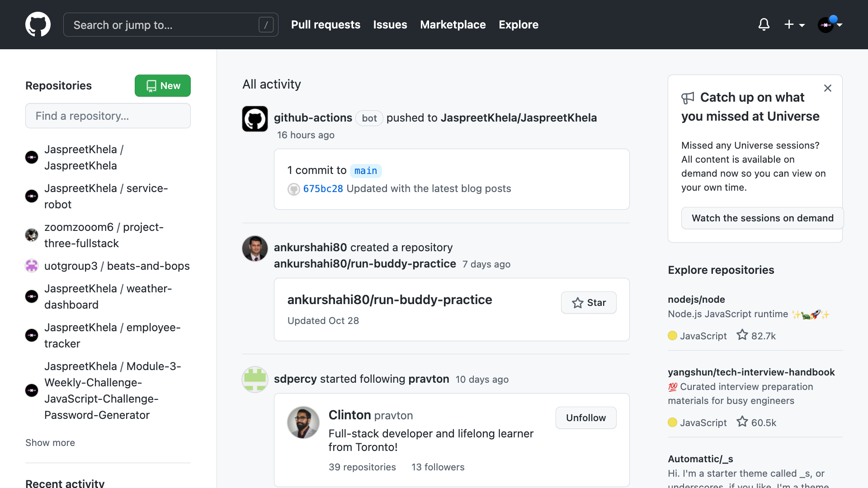868x488 pixels.
Task: Open uotgroup3 / beats-and-bops
Action: point(117,266)
